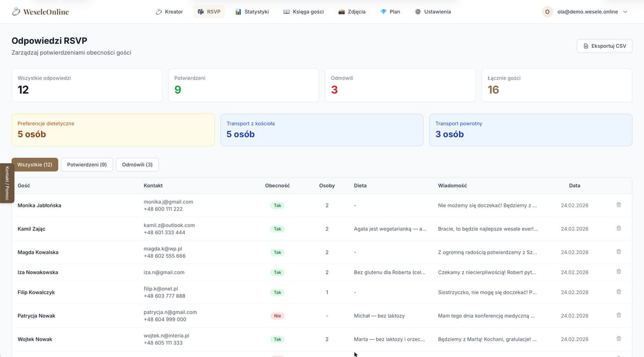Delete Filip Kowalczyk's entry using trash icon

619,292
